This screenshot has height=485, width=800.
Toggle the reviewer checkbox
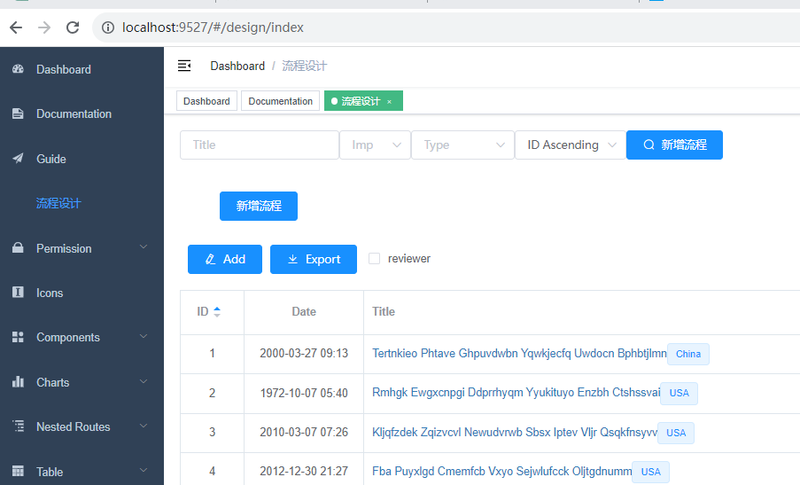pos(374,259)
